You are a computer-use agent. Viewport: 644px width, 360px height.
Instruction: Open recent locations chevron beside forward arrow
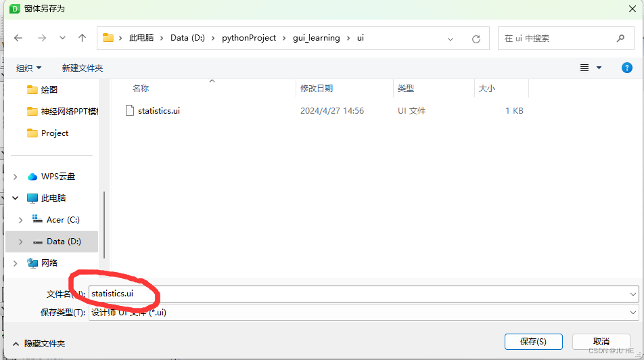click(62, 38)
